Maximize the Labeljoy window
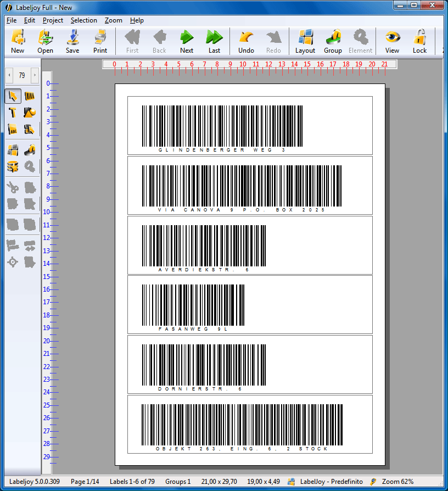This screenshot has width=448, height=491. [x=414, y=5]
